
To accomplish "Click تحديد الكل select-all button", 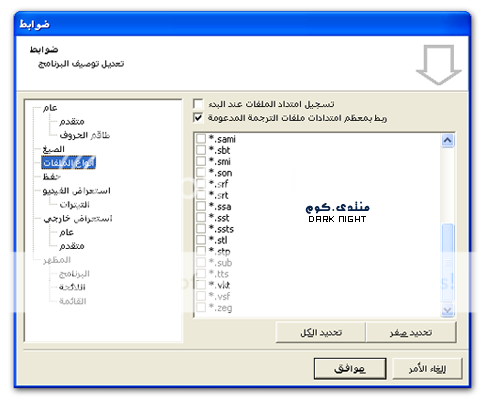I will [x=321, y=332].
